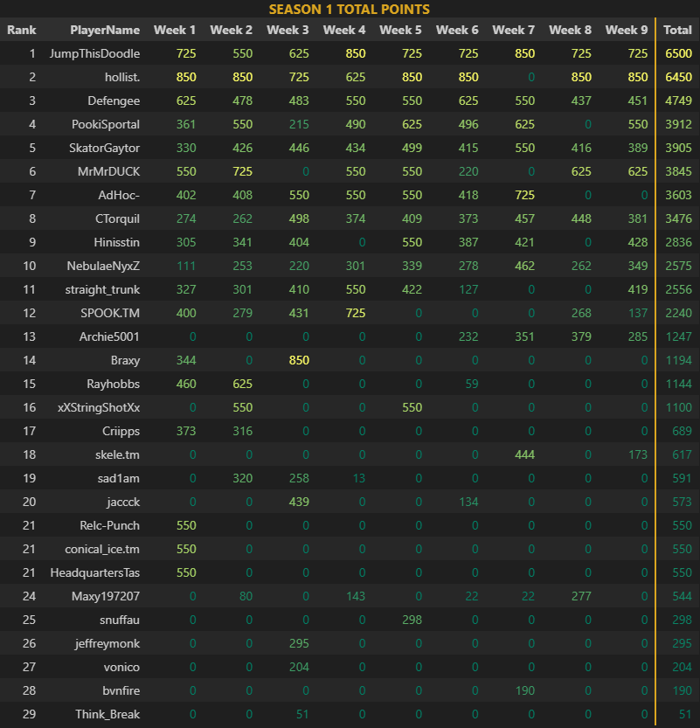
Task: Click NebulaeNyxZ's Week 1 score 111
Action: coord(186,266)
